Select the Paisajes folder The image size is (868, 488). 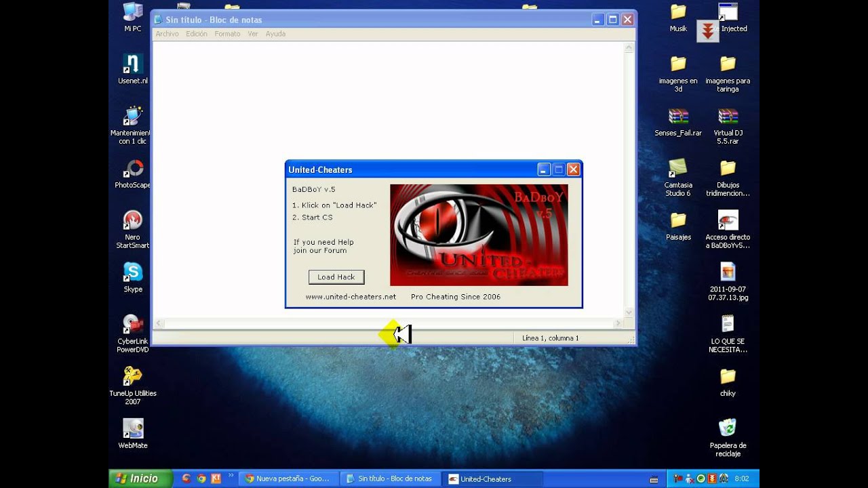(x=678, y=226)
